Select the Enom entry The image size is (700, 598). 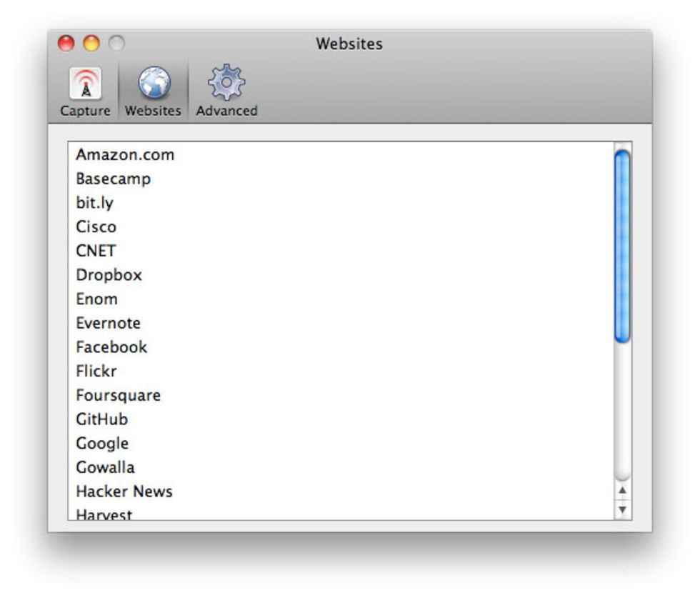(341, 299)
